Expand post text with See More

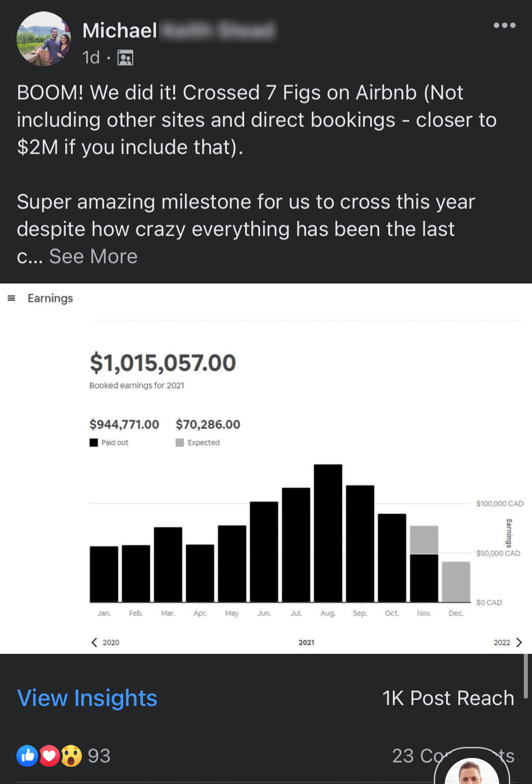click(x=93, y=256)
